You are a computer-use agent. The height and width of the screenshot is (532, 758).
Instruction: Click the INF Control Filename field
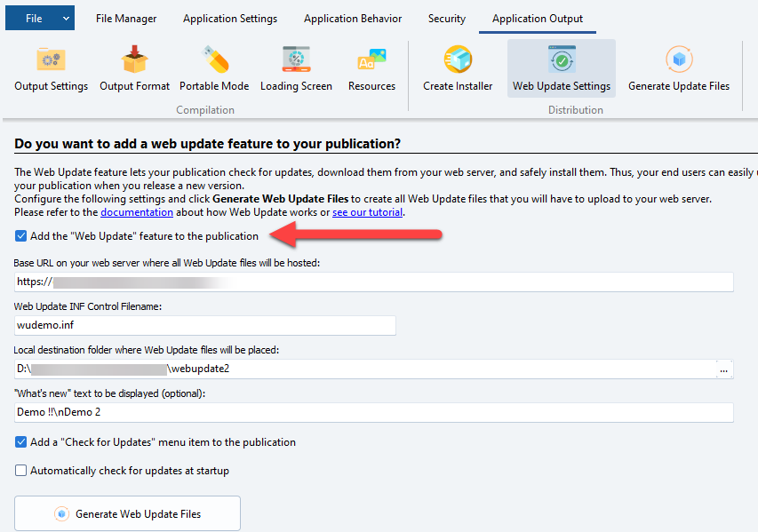[x=204, y=326]
